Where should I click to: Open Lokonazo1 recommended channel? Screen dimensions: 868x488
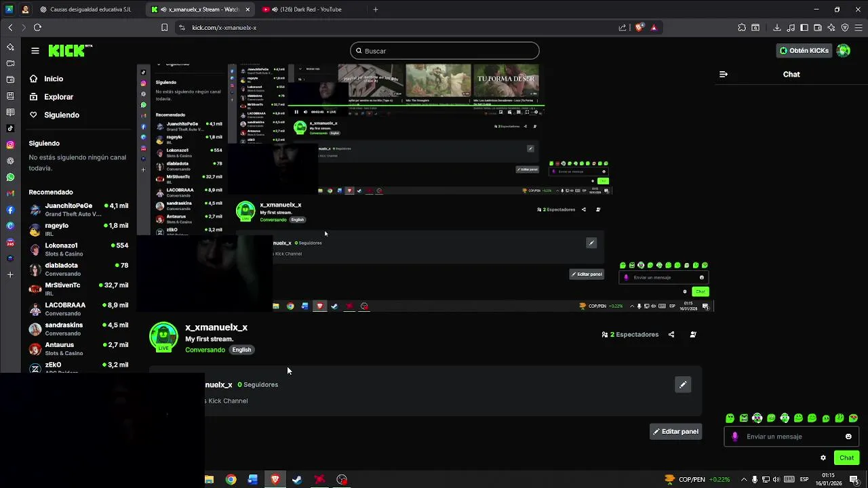point(79,249)
